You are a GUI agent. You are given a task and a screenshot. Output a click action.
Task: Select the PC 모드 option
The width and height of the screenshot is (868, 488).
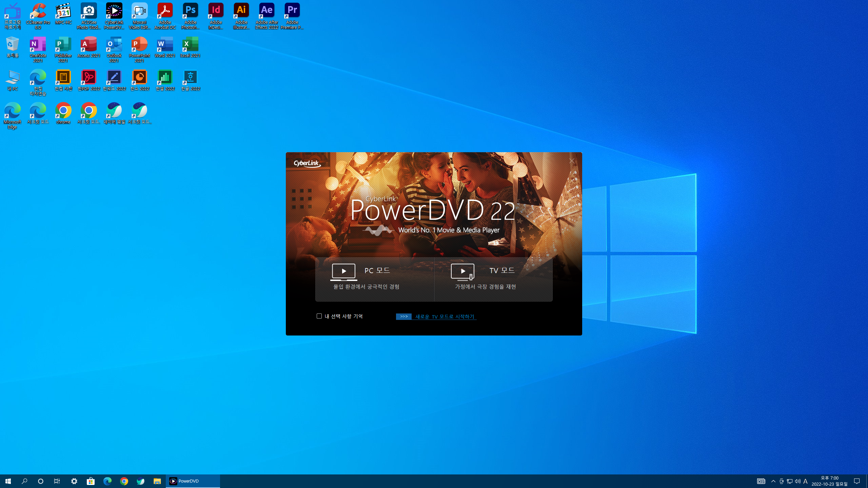point(374,279)
